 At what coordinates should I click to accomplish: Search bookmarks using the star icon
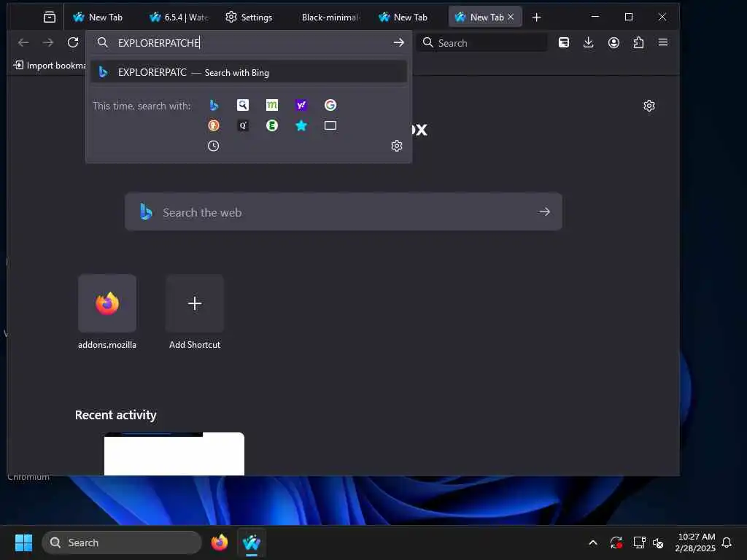301,125
